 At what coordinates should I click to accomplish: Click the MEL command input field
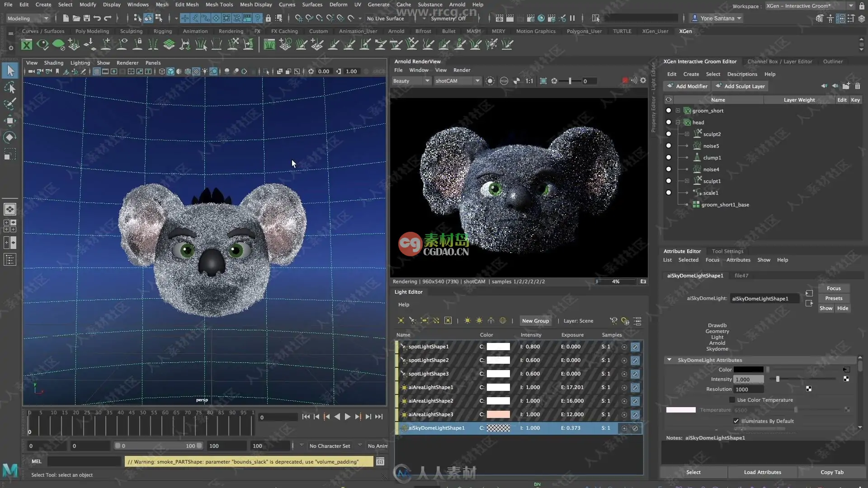point(85,461)
